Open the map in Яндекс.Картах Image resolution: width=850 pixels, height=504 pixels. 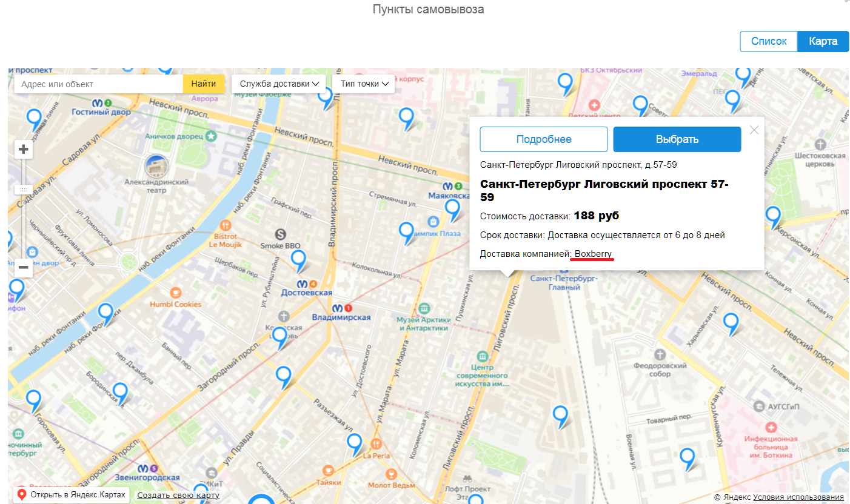(72, 495)
